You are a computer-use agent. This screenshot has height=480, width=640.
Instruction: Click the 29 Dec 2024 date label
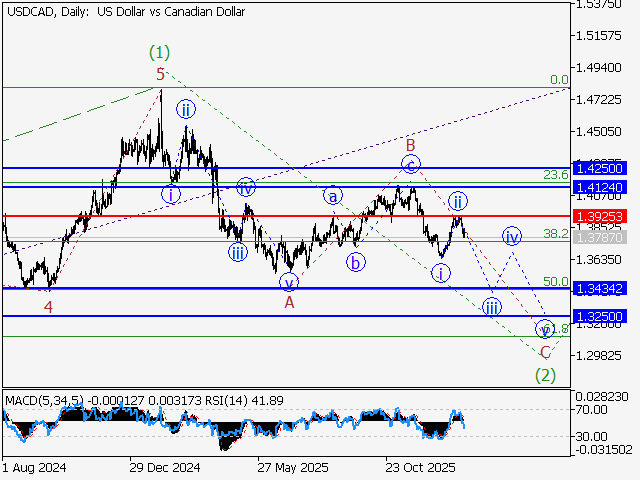click(165, 467)
